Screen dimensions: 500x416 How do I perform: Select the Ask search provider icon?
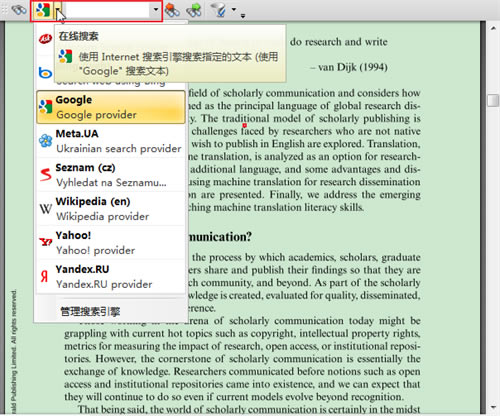point(45,39)
